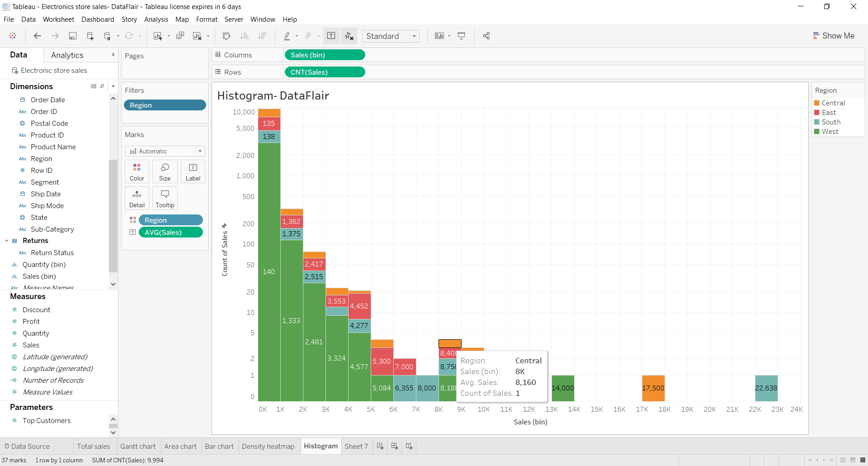The image size is (868, 466).
Task: Open the Tooltip editor from the Marks card
Action: (x=165, y=198)
